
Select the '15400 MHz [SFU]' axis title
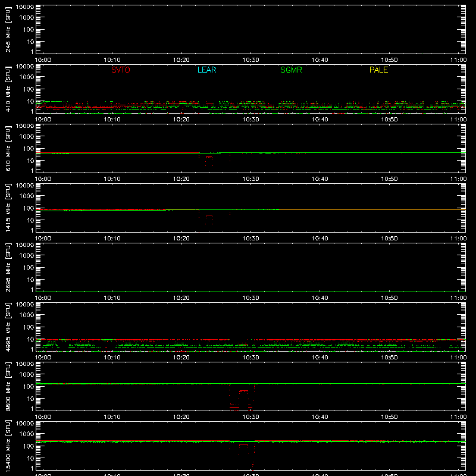8,446
